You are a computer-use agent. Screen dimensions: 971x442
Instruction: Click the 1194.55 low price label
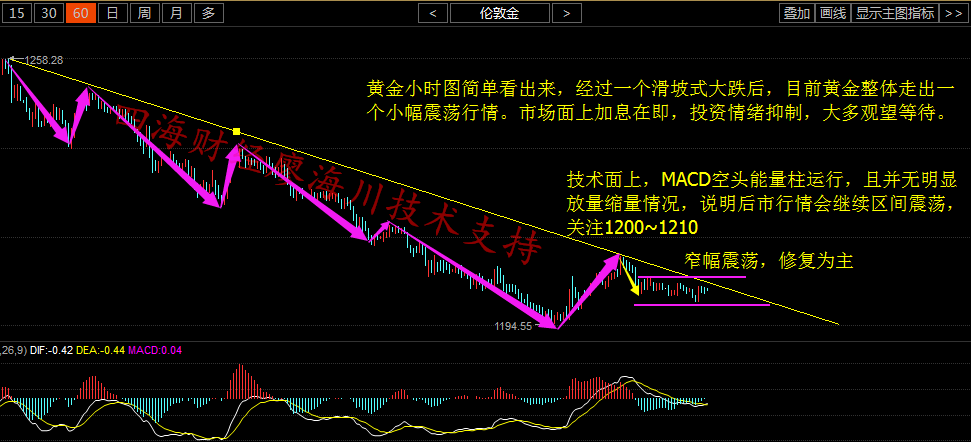tap(513, 326)
